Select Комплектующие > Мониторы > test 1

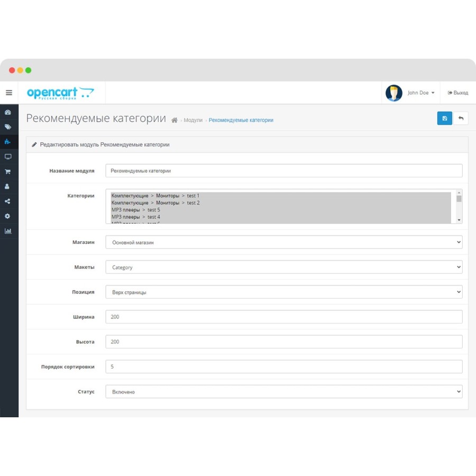pos(281,196)
